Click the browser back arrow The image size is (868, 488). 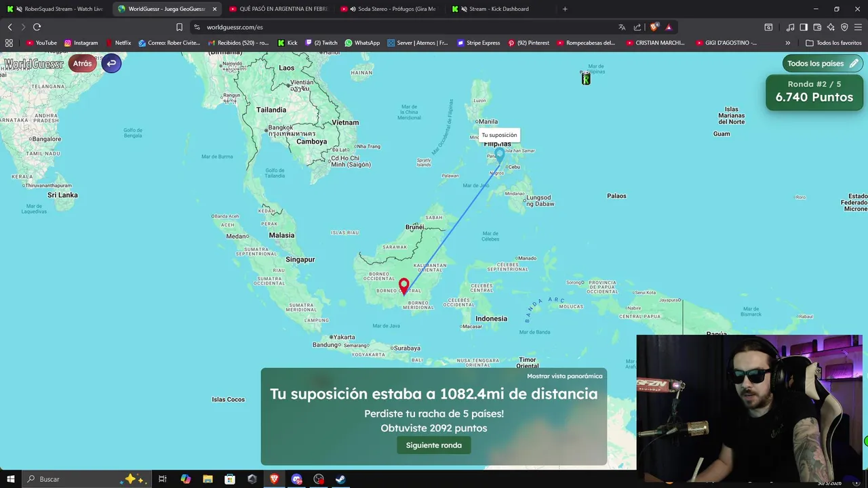pos(9,27)
